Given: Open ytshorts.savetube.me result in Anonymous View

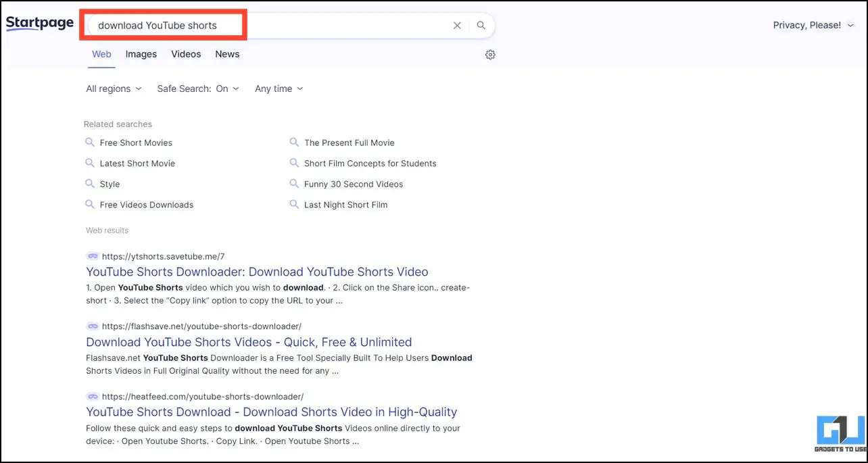Looking at the screenshot, I should pyautogui.click(x=92, y=256).
